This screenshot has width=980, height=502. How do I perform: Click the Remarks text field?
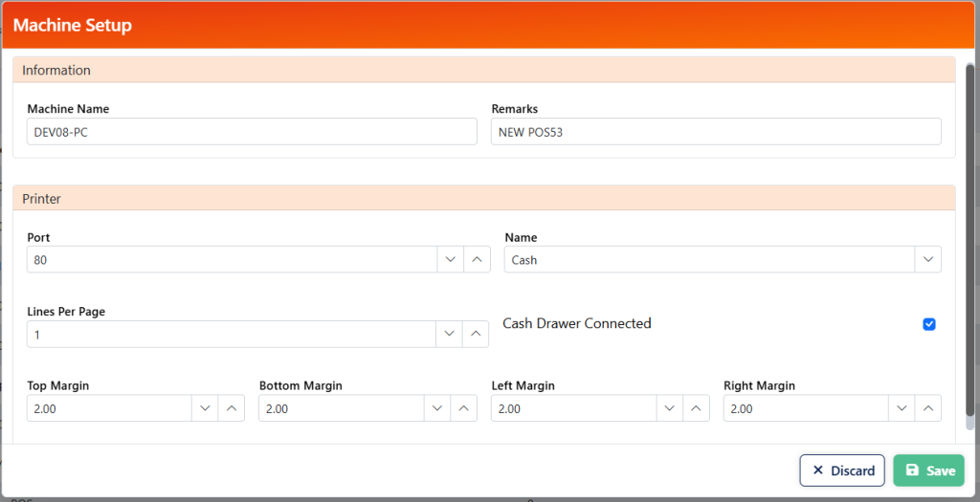[716, 132]
